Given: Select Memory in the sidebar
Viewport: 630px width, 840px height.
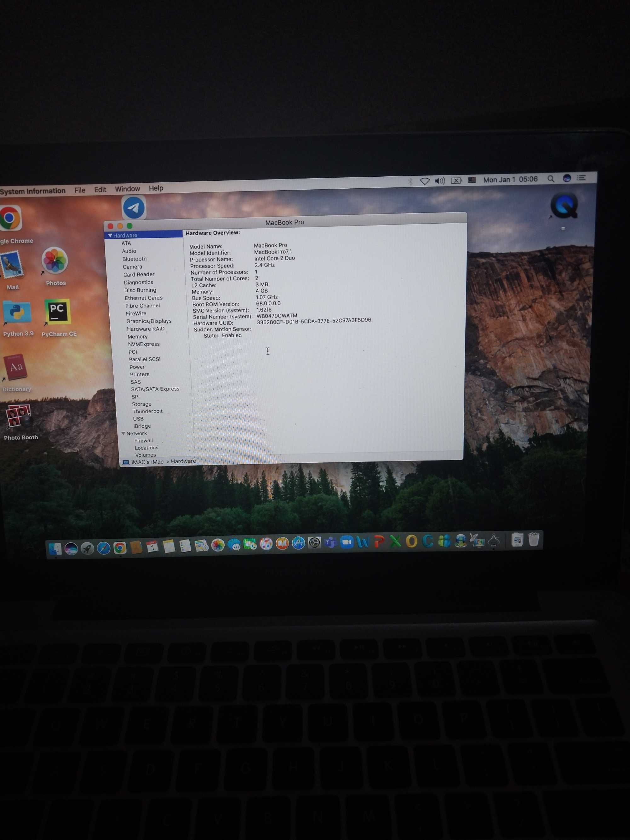Looking at the screenshot, I should click(x=137, y=336).
